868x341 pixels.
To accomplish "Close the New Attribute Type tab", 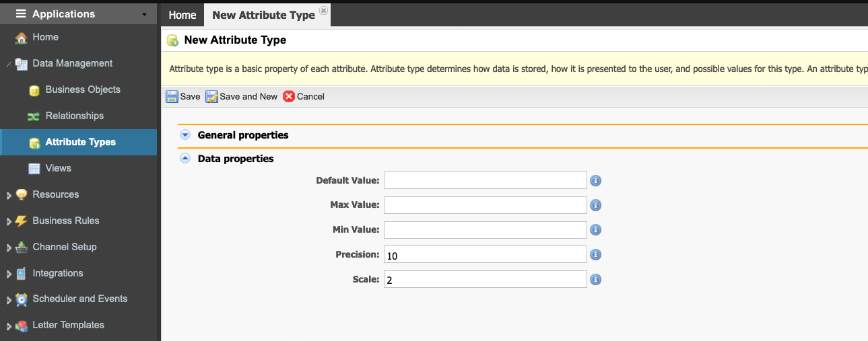I will [x=323, y=11].
